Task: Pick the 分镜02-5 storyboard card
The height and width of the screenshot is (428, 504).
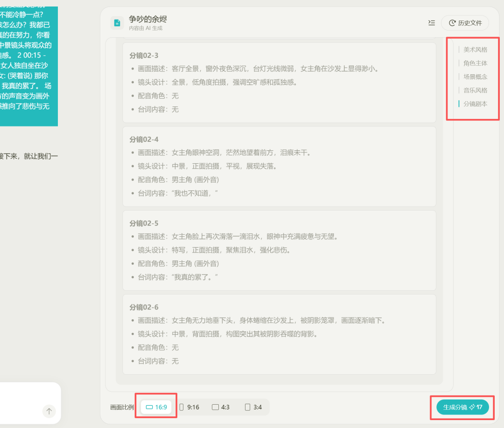Action: coord(279,251)
